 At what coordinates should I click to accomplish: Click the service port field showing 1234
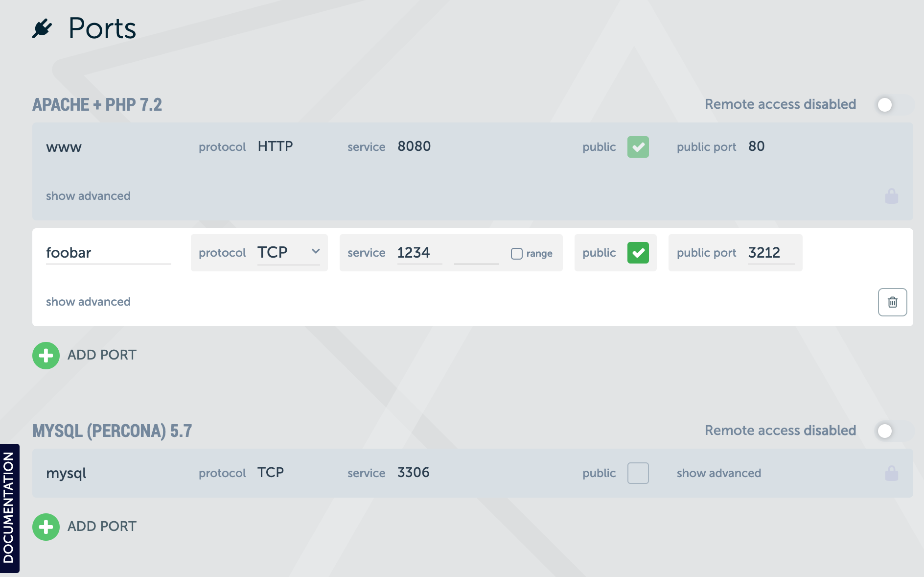coord(419,253)
